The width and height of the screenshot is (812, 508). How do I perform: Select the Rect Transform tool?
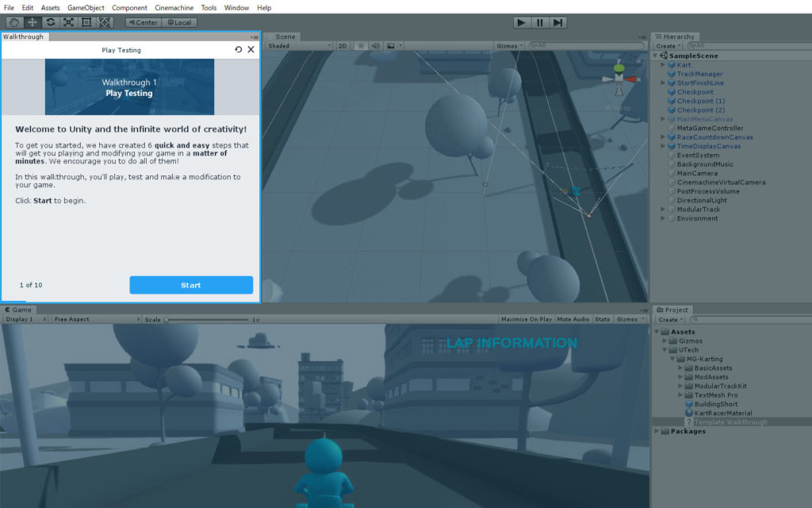(x=86, y=21)
